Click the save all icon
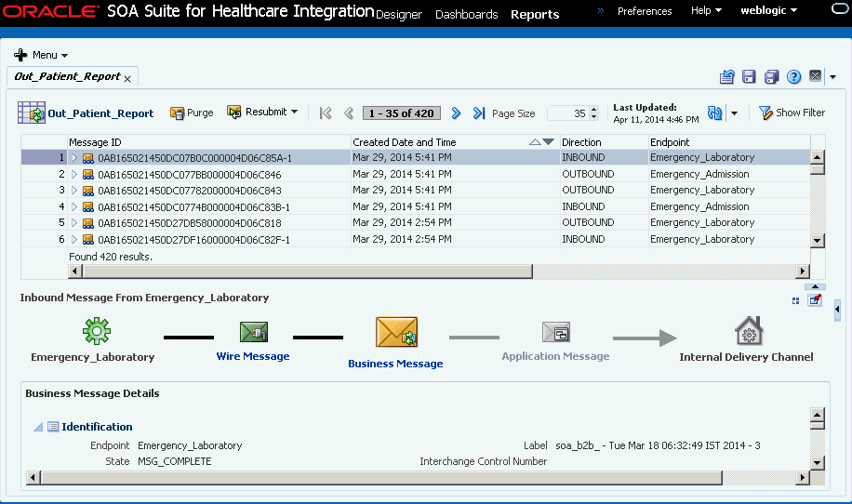The width and height of the screenshot is (852, 504). click(x=771, y=76)
